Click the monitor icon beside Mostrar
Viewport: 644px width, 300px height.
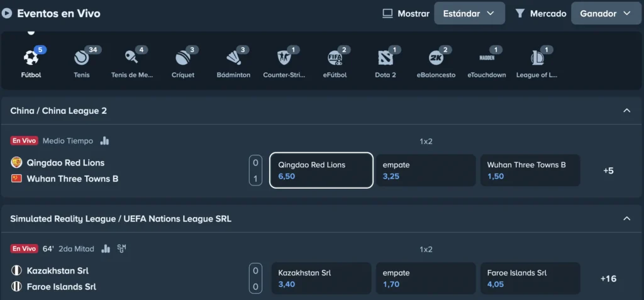pyautogui.click(x=387, y=14)
